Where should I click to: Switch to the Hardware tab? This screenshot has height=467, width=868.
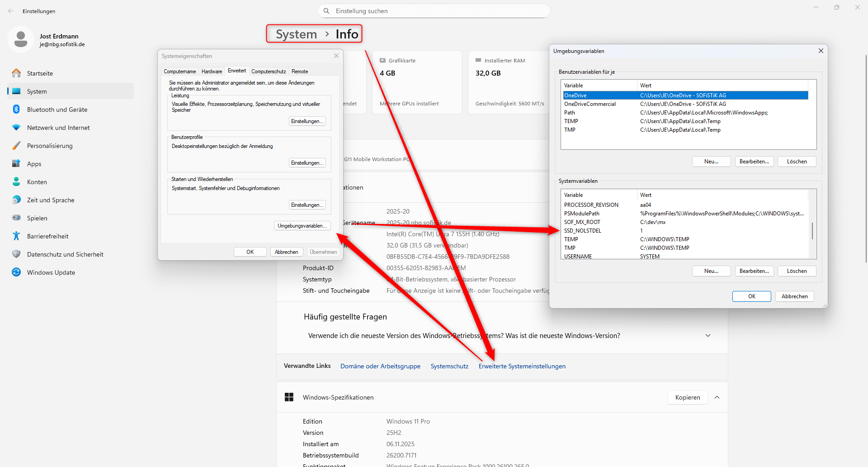pos(212,71)
